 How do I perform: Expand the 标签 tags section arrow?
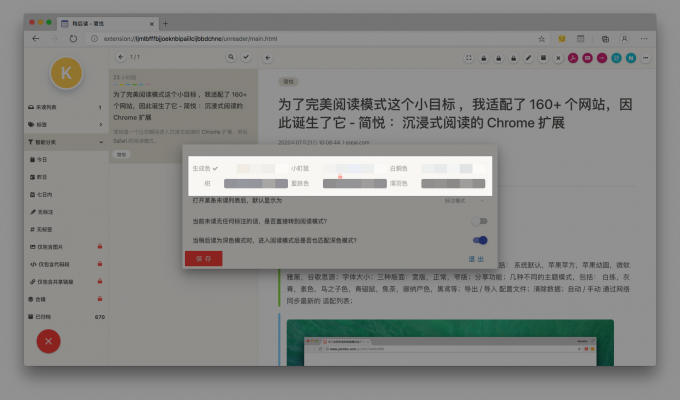tap(101, 125)
